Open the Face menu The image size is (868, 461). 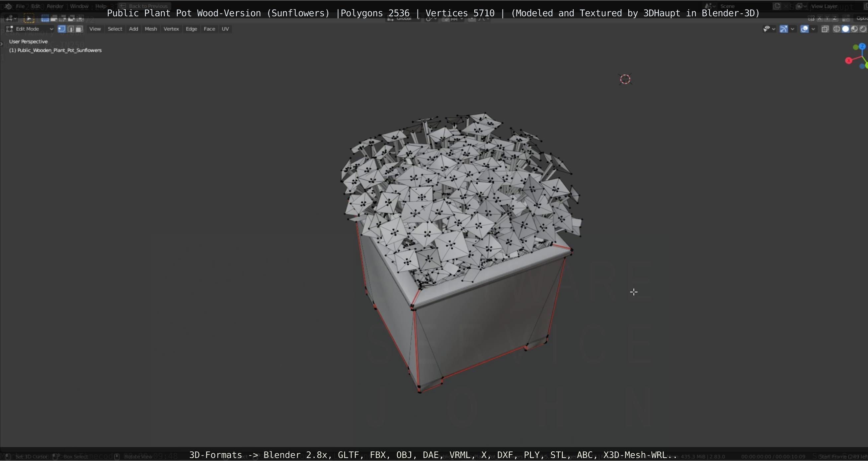[x=209, y=29]
